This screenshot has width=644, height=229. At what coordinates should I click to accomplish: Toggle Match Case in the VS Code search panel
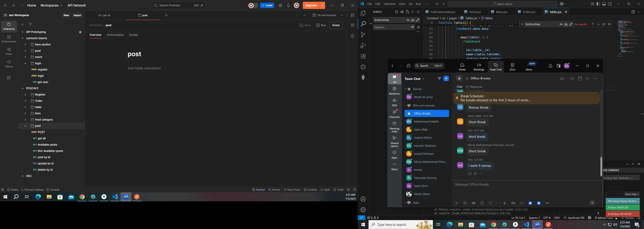[x=408, y=20]
